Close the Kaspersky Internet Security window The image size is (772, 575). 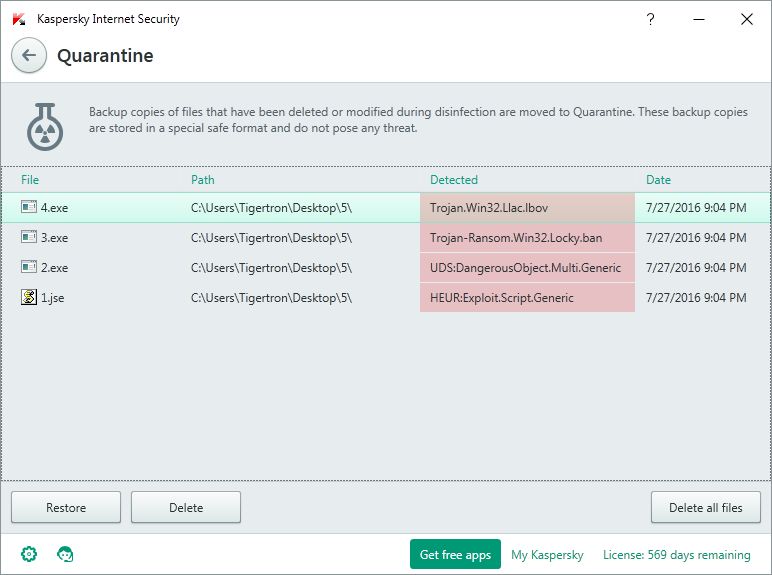pos(747,19)
